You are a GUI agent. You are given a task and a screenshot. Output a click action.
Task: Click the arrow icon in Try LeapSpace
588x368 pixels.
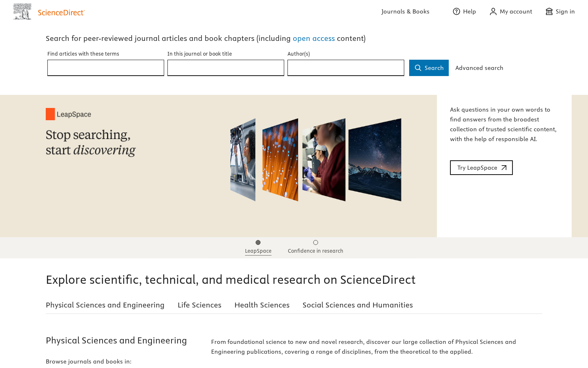[x=504, y=168]
